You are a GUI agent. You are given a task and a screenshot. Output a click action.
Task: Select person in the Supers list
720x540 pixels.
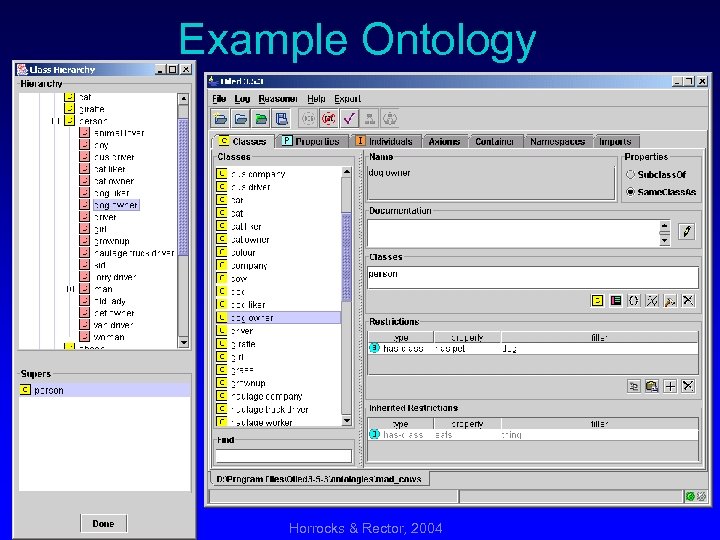pos(105,390)
